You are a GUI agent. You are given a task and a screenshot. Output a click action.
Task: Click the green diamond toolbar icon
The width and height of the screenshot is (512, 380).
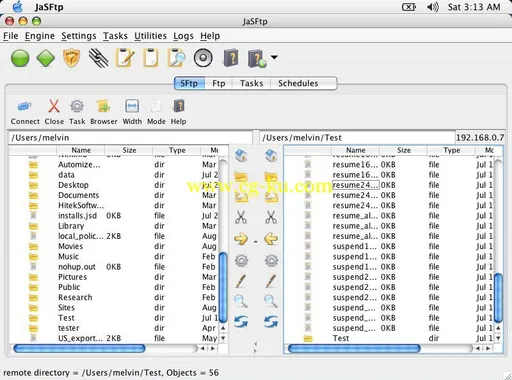point(46,58)
